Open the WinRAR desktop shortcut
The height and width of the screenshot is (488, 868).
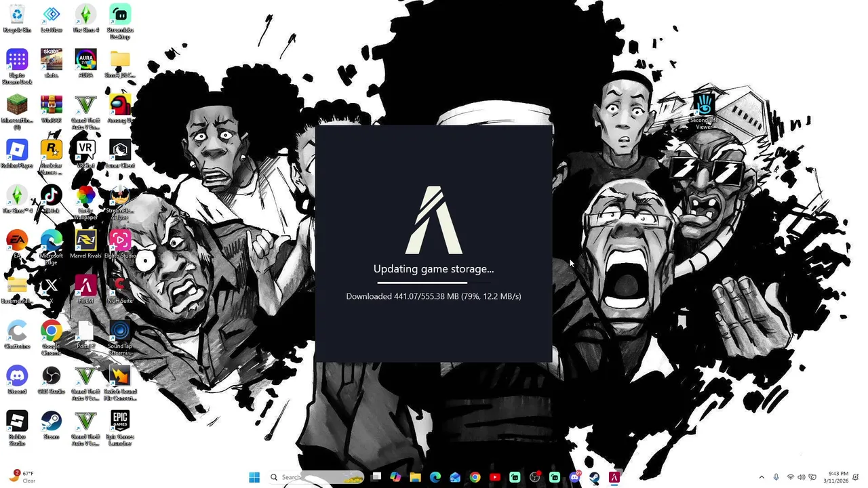point(52,108)
